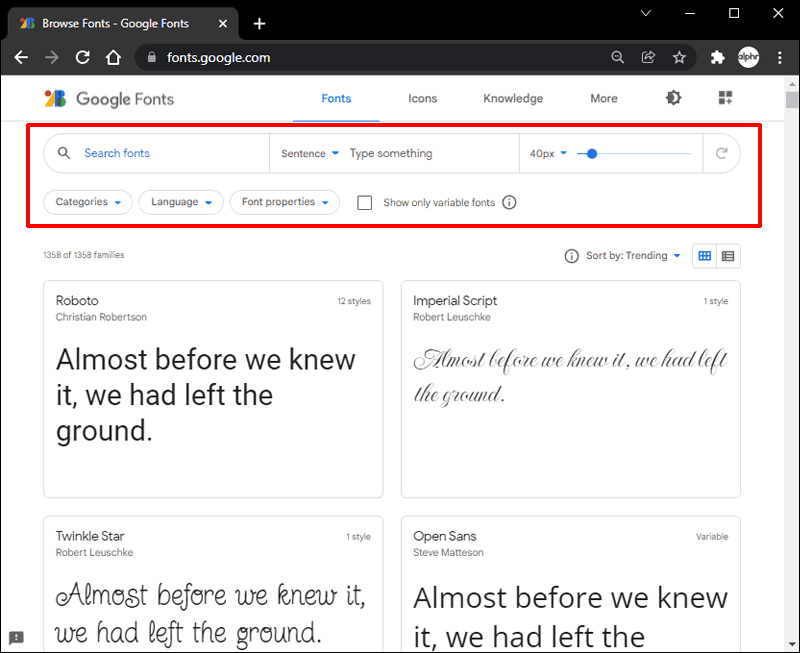Click the reset preview refresh icon
Viewport: 800px width, 653px height.
(x=721, y=154)
